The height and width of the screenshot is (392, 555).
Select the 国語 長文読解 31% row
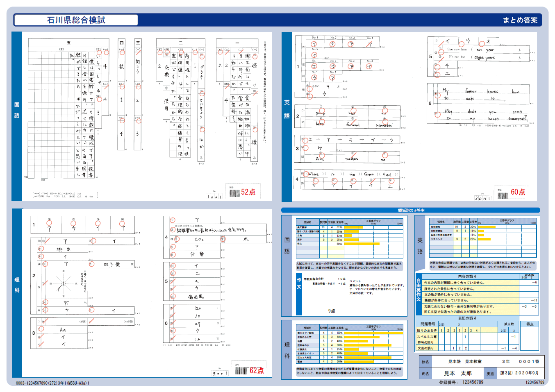pos(350,227)
